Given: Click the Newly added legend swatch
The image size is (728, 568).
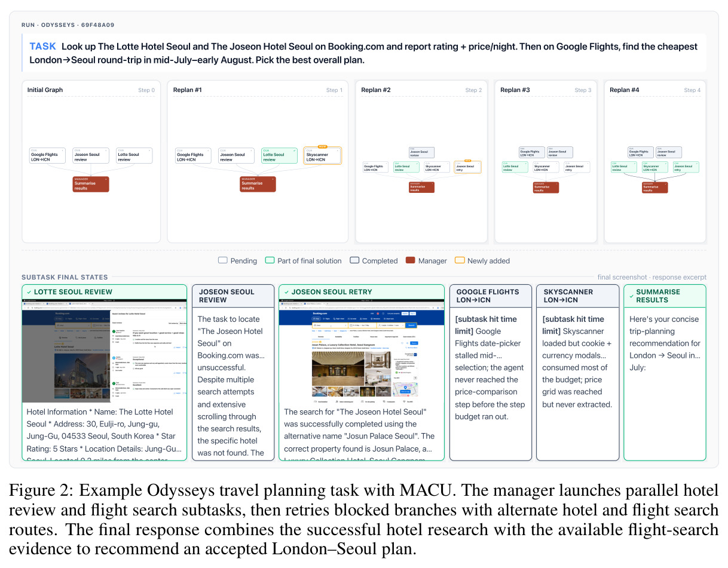Looking at the screenshot, I should pyautogui.click(x=460, y=260).
